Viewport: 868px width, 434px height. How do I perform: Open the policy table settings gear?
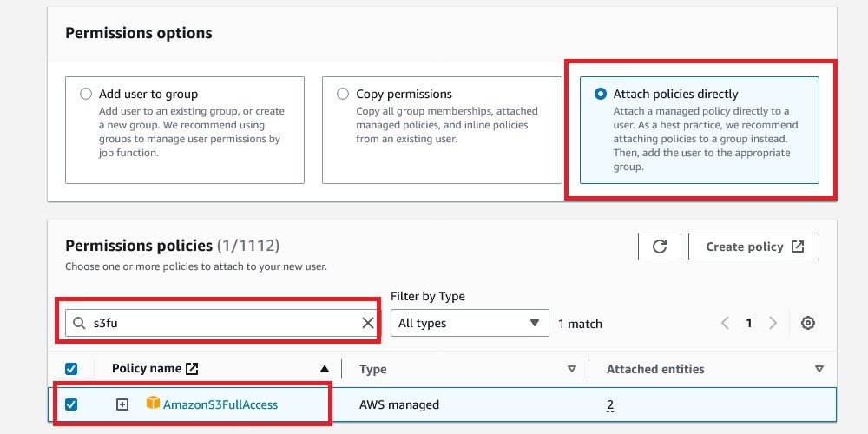pos(808,323)
